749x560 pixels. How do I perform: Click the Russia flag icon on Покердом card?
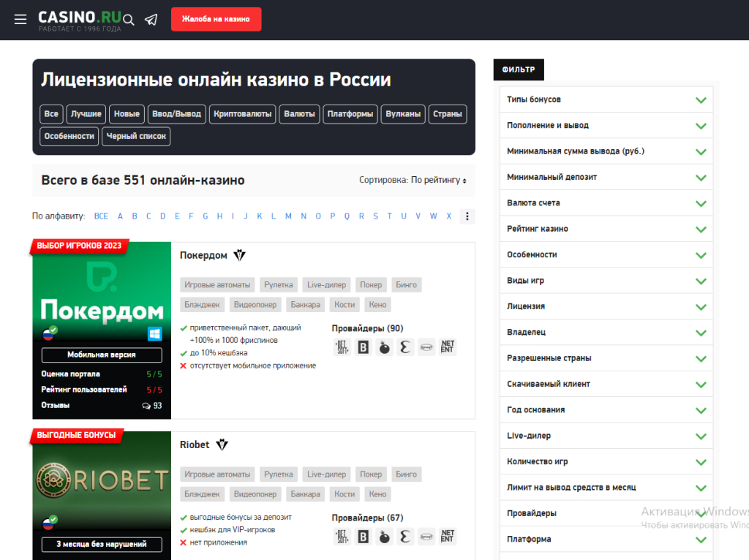(48, 335)
